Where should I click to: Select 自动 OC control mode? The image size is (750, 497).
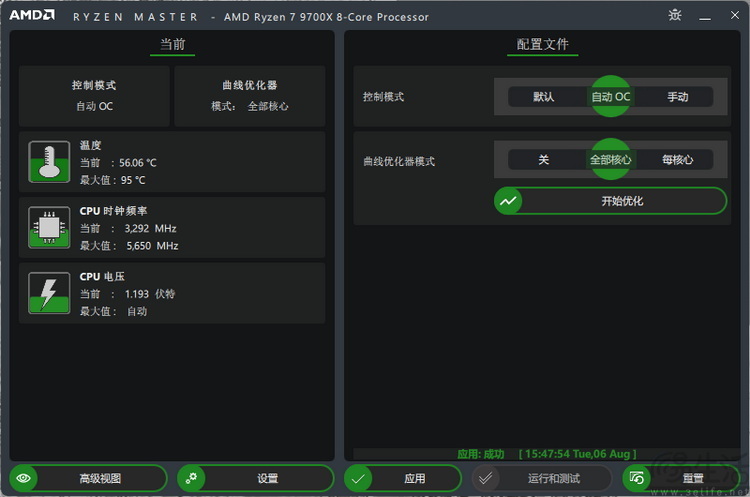click(x=610, y=97)
